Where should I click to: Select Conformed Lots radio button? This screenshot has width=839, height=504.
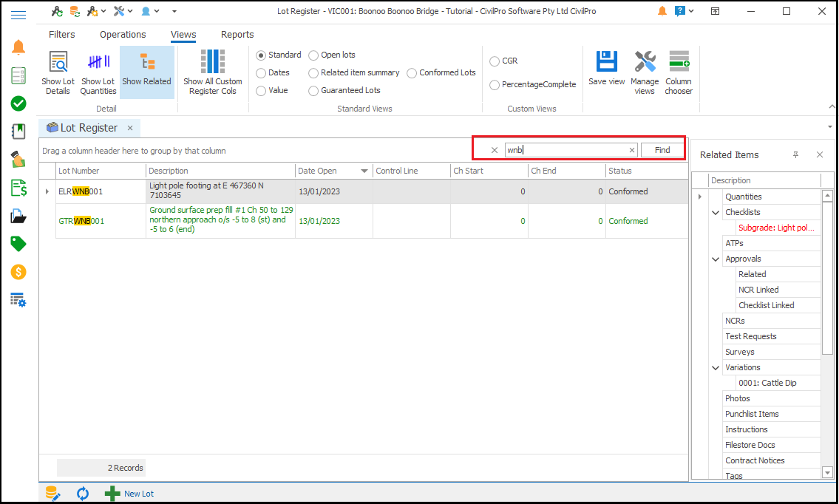(x=412, y=72)
